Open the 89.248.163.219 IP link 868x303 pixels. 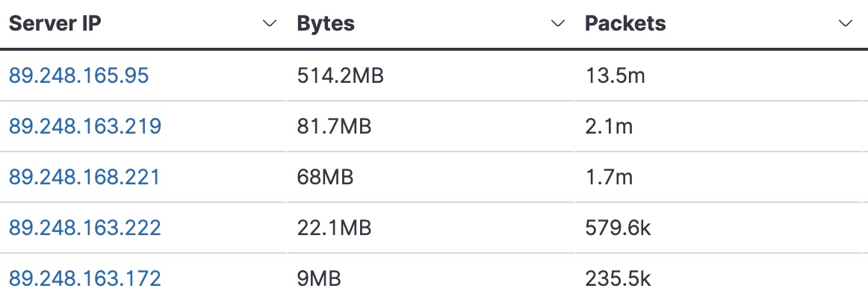tap(85, 127)
